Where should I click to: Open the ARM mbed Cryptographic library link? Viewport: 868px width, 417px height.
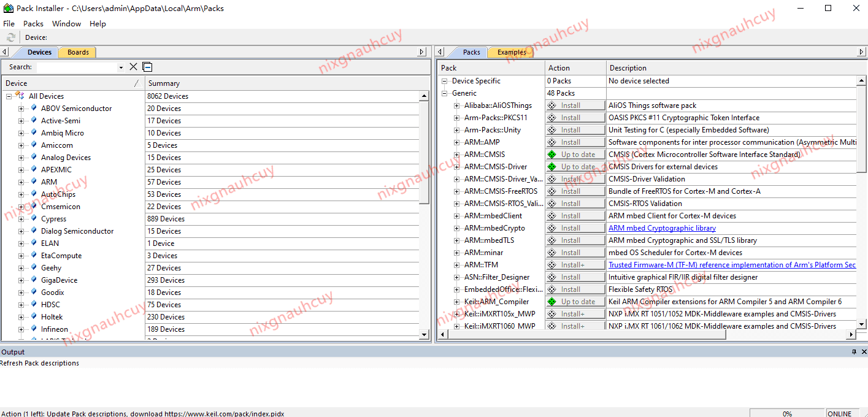pyautogui.click(x=662, y=228)
